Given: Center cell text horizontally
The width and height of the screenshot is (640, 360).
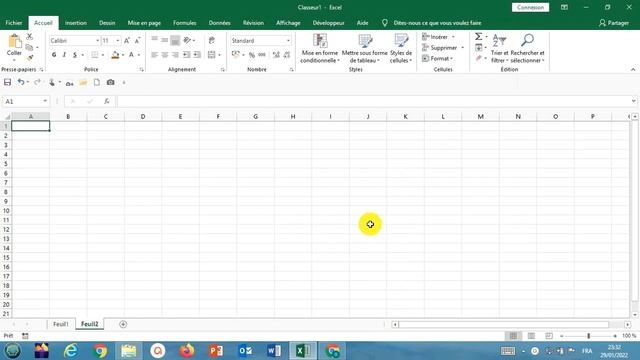Looking at the screenshot, I should (x=165, y=55).
